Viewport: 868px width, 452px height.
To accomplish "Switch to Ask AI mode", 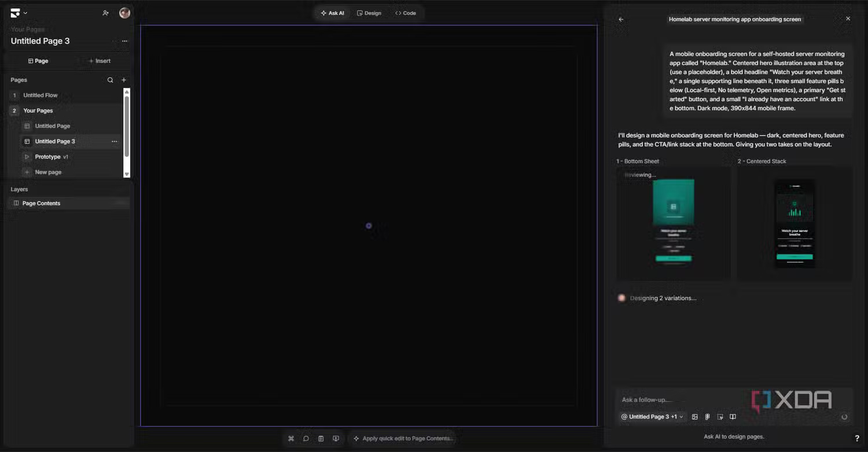I will click(333, 13).
